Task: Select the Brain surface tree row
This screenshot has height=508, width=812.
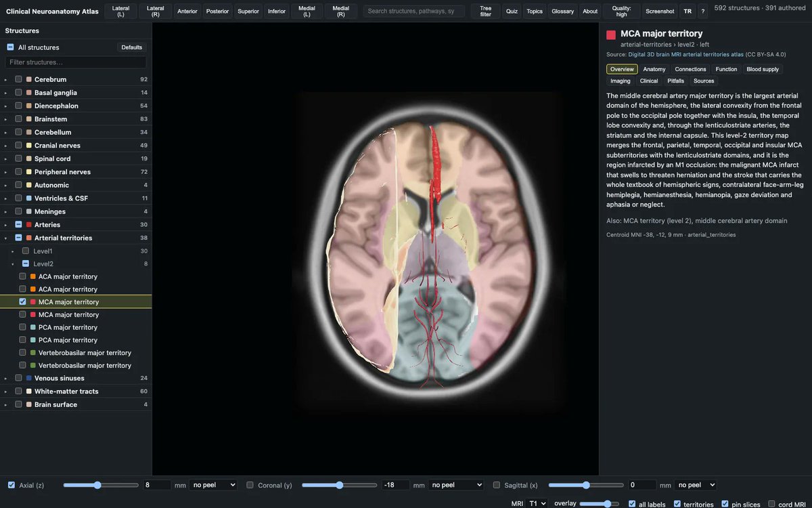Action: coord(76,404)
